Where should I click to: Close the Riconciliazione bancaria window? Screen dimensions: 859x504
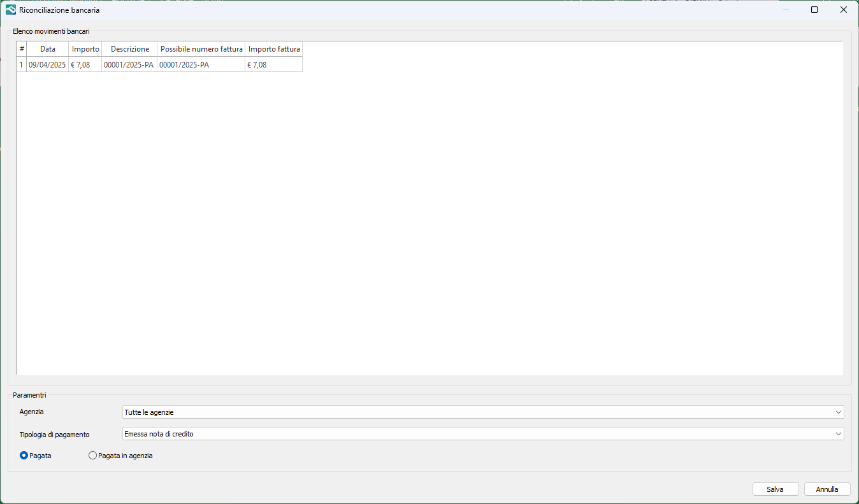point(843,10)
